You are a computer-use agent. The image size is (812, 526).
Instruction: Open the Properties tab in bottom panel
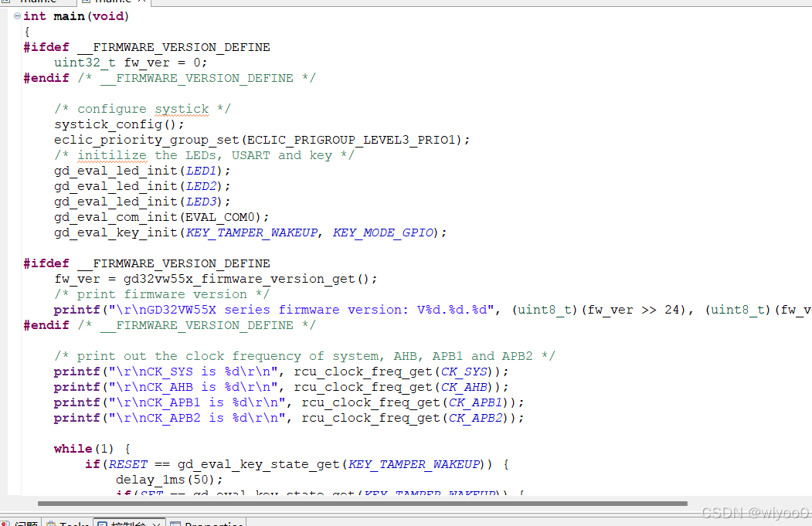(x=207, y=524)
